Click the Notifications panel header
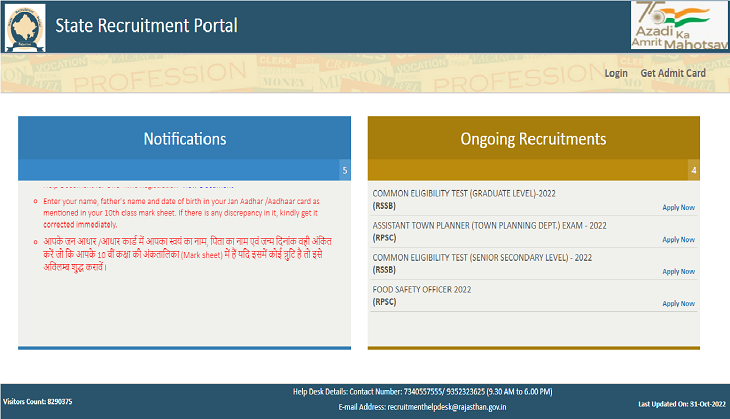The width and height of the screenshot is (730, 419). point(184,139)
